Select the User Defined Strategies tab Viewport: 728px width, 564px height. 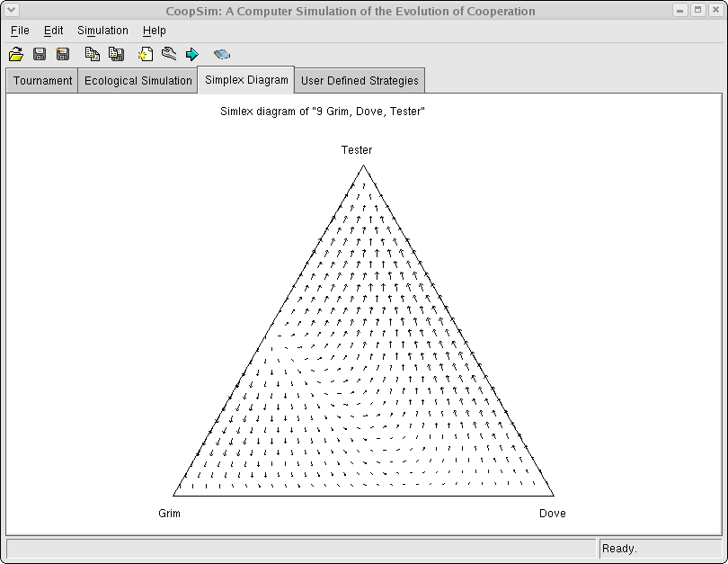pos(360,80)
